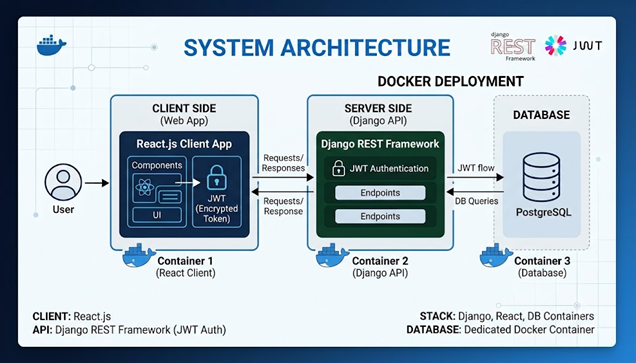Click the CLIENT SIDE heading

[x=184, y=108]
